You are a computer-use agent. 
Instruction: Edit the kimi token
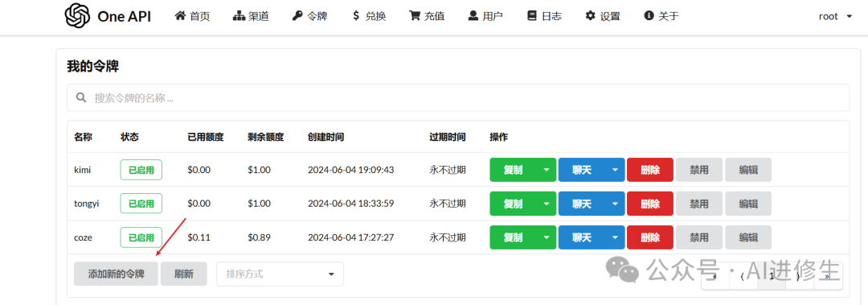(x=748, y=170)
